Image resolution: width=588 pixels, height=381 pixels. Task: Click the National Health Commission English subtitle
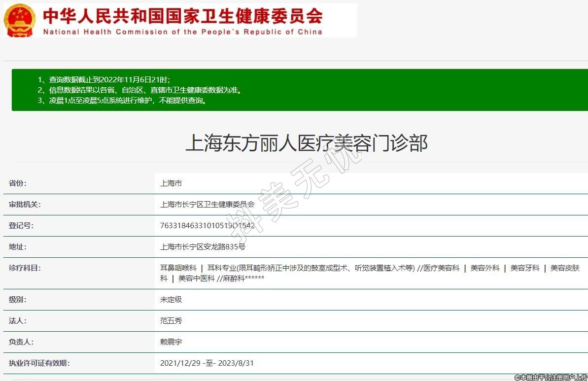(x=182, y=32)
